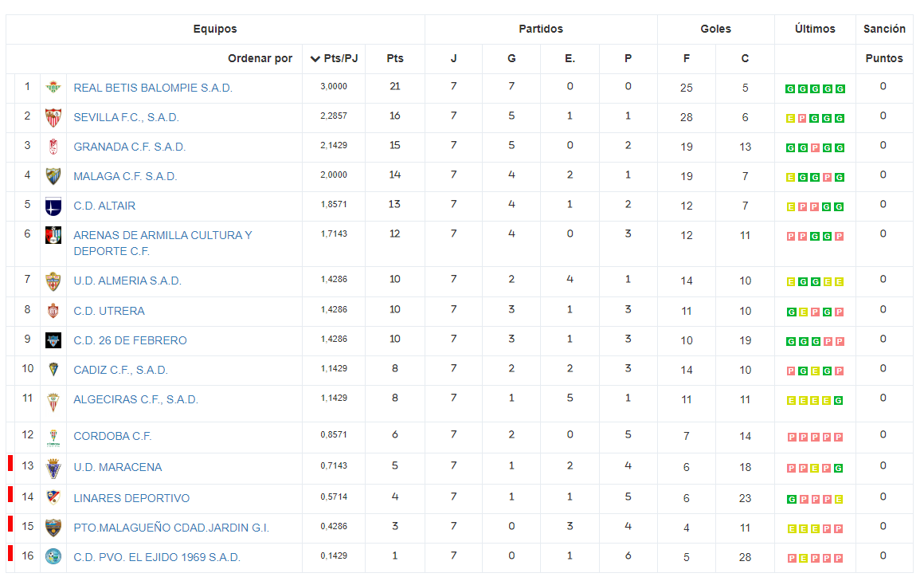This screenshot has width=924, height=581.
Task: Open U.D. MARACENA team link
Action: click(117, 467)
